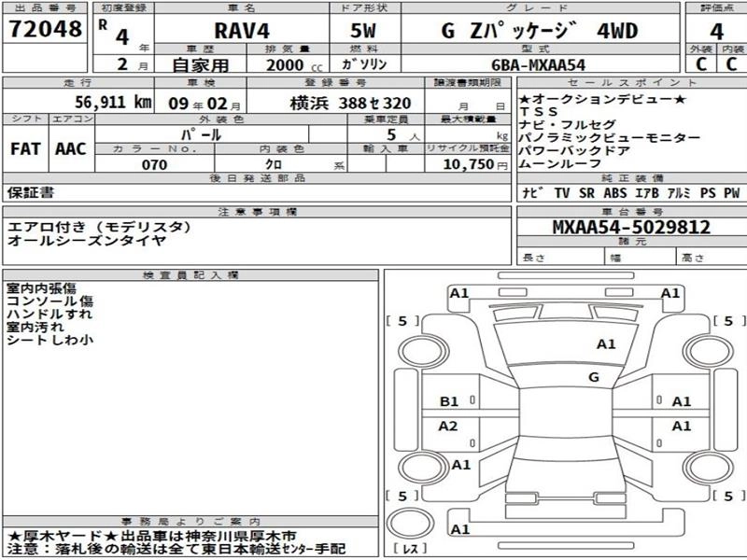
Task: Click the exterior grade C under 外装
Action: [x=701, y=63]
